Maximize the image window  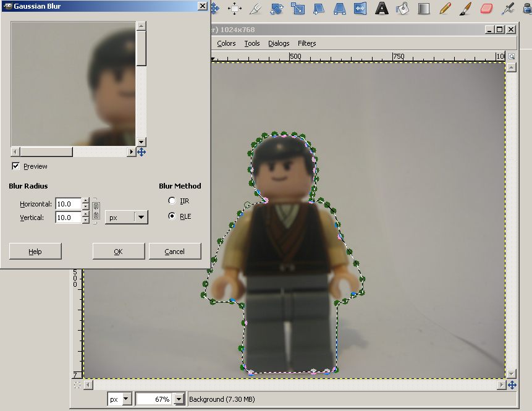(x=500, y=30)
